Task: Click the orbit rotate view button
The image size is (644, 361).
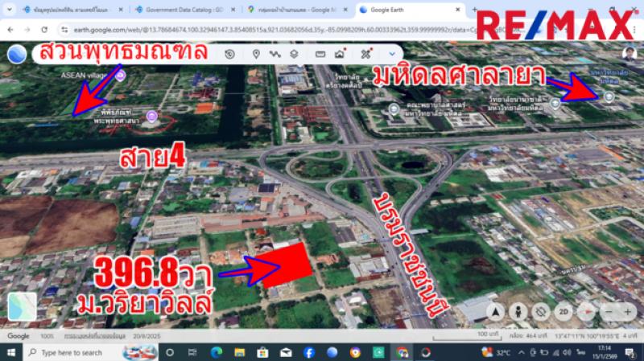Action: [x=541, y=312]
